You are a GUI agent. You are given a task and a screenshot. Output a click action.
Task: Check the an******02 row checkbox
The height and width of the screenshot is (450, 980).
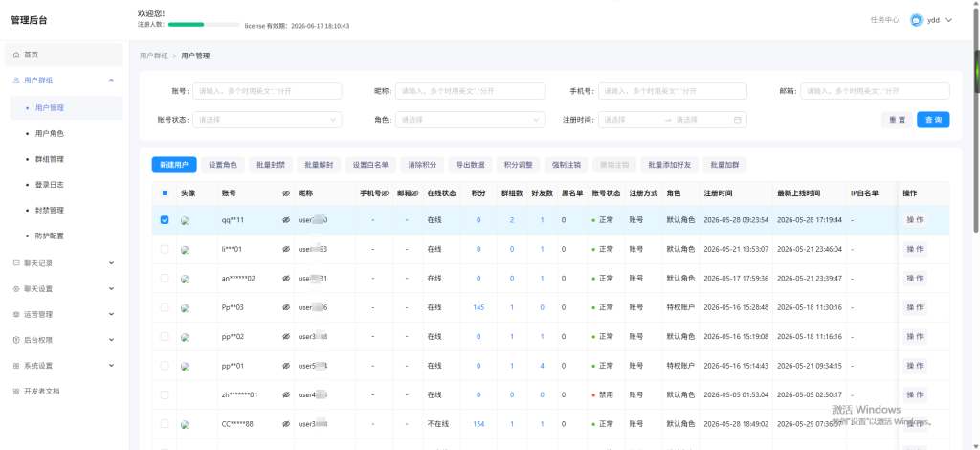(x=165, y=278)
